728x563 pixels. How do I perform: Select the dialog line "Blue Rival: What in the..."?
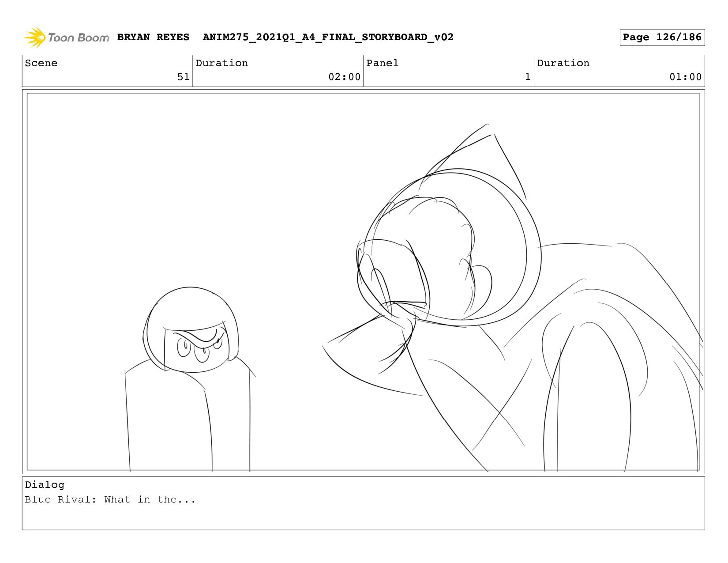110,499
